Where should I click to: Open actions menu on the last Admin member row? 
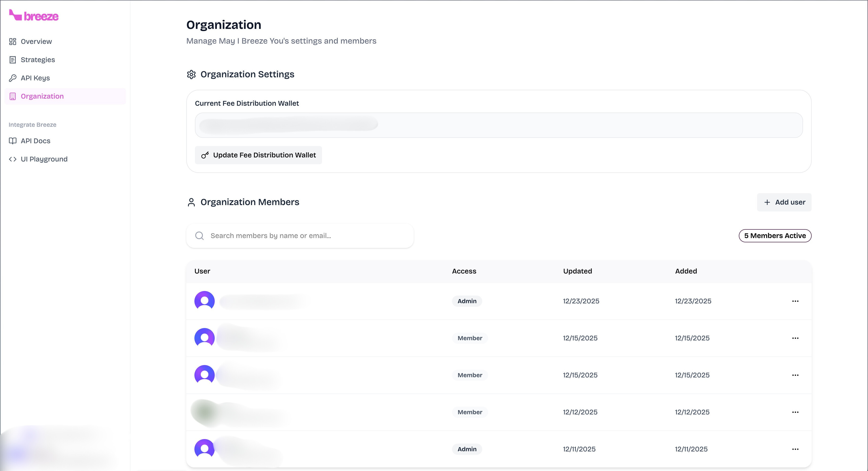(796, 449)
